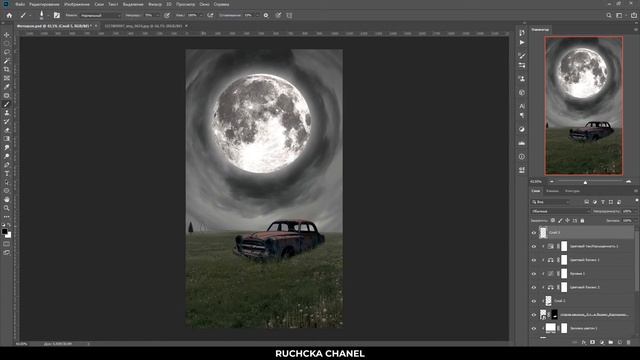The height and width of the screenshot is (360, 640).
Task: Open the Фильтр menu
Action: [155, 4]
